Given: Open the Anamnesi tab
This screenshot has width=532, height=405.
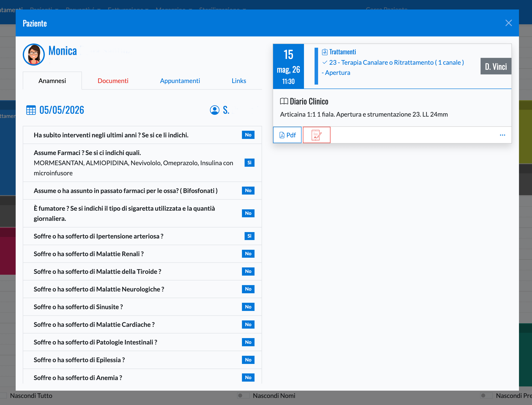Looking at the screenshot, I should tap(52, 81).
